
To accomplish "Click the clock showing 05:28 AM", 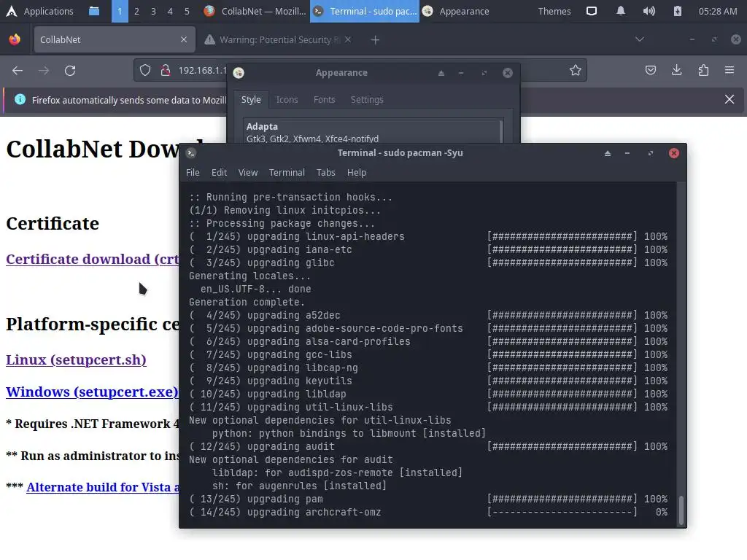I will pos(718,11).
